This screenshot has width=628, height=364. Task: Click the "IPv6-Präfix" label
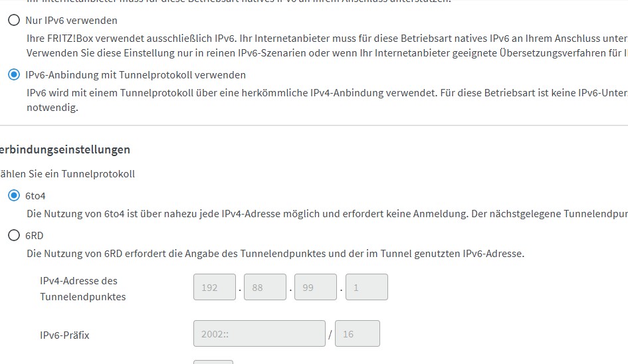pyautogui.click(x=64, y=335)
